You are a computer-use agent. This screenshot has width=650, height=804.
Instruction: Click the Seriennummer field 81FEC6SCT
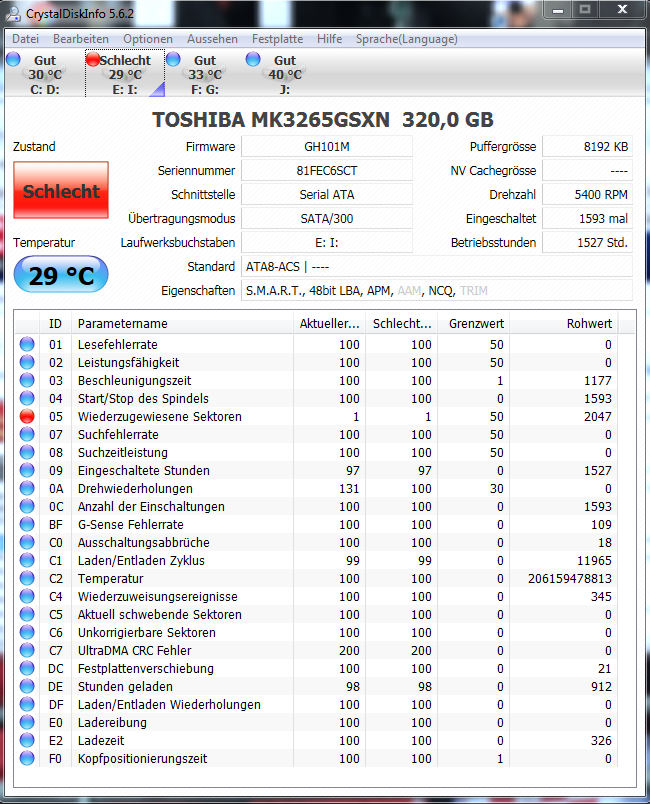tap(327, 171)
